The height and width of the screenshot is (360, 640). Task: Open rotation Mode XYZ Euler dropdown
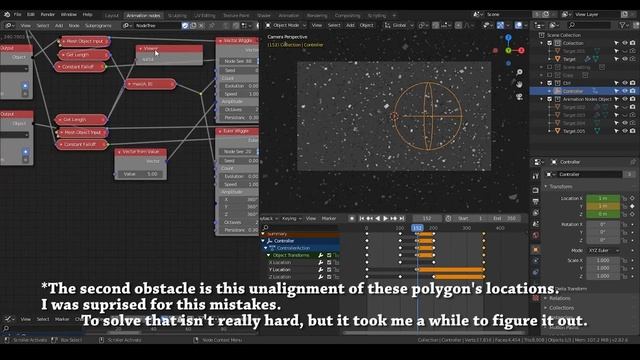coord(603,251)
